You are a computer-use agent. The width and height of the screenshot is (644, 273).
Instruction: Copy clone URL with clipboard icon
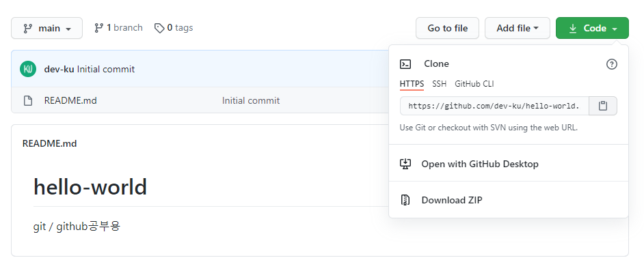coord(603,106)
